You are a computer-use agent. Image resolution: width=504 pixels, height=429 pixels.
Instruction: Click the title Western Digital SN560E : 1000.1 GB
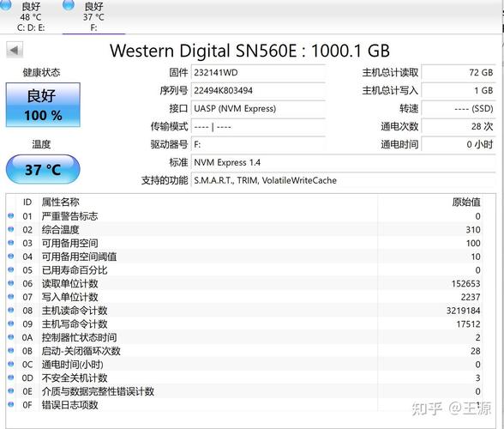click(x=249, y=51)
